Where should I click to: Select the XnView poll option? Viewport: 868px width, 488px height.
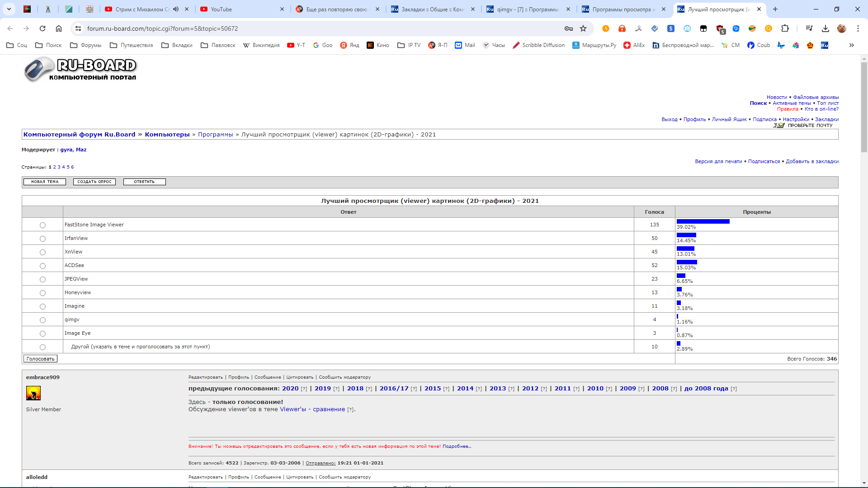42,252
